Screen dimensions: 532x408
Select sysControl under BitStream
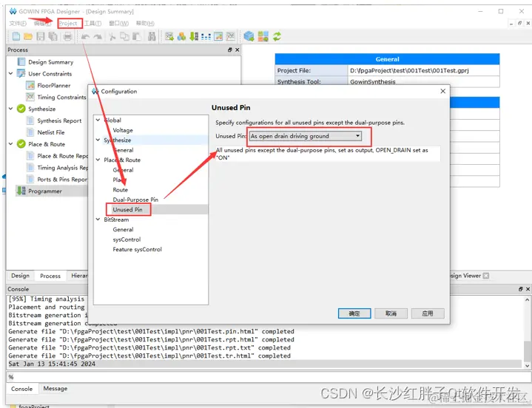click(x=127, y=239)
